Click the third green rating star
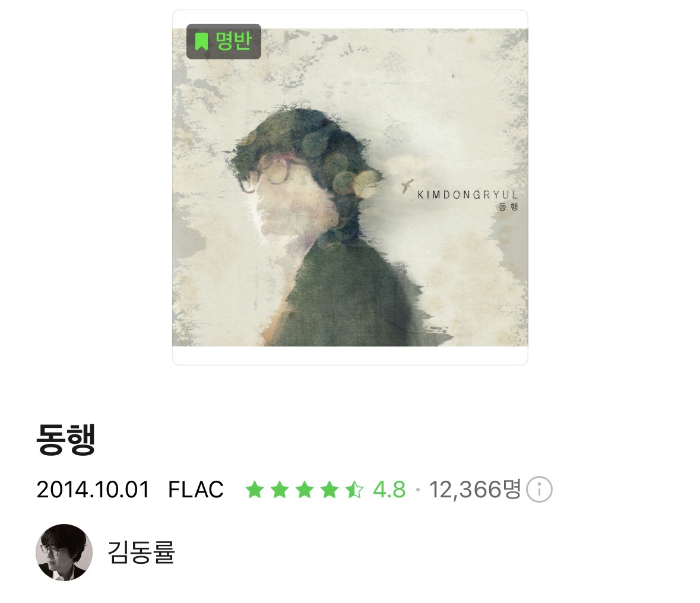 [305, 490]
